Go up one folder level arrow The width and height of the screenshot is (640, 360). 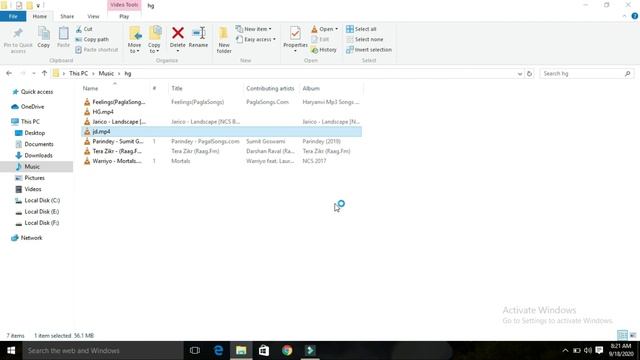(x=44, y=73)
